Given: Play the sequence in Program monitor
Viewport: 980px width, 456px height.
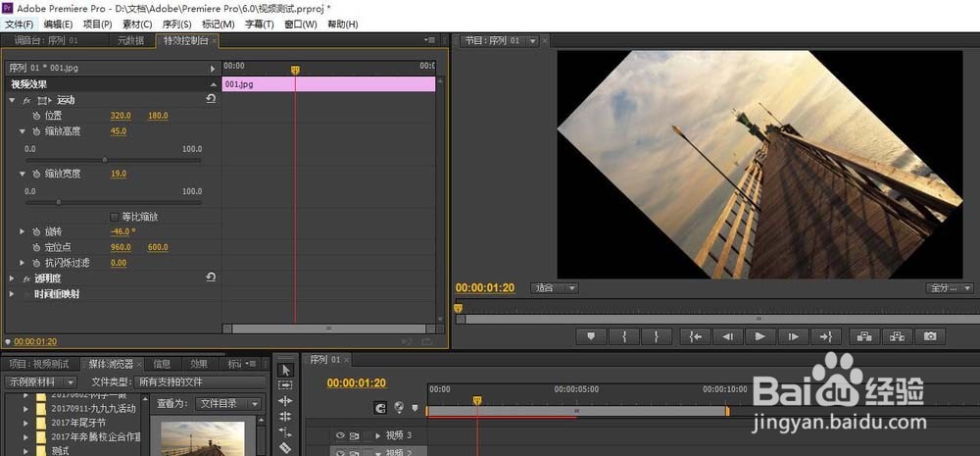Looking at the screenshot, I should click(x=760, y=336).
